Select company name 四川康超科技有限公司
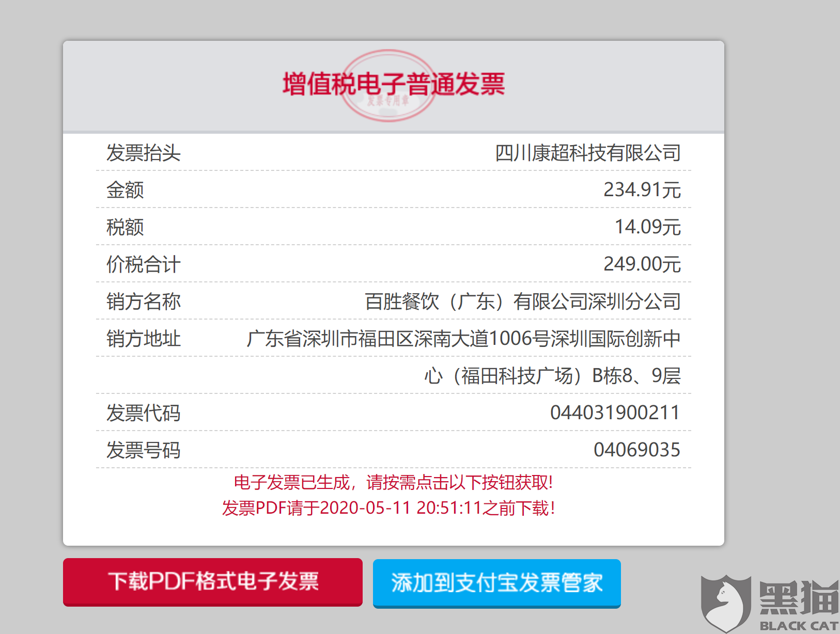 click(588, 153)
